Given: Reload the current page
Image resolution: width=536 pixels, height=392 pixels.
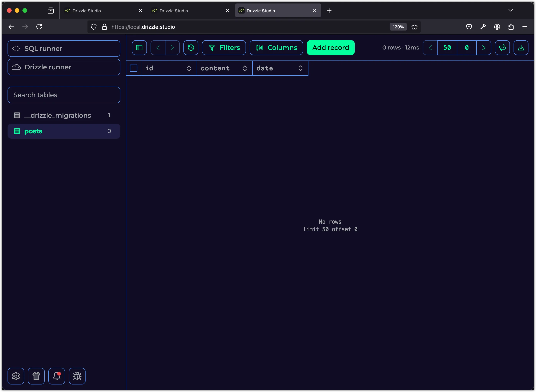Looking at the screenshot, I should pyautogui.click(x=39, y=27).
